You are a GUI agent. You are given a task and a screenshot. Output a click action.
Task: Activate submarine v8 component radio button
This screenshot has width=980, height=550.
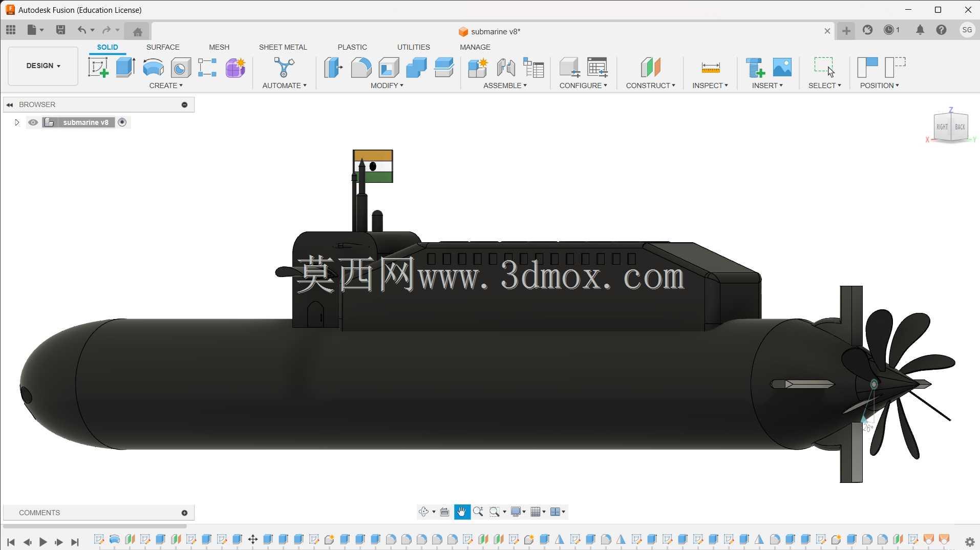click(x=122, y=122)
